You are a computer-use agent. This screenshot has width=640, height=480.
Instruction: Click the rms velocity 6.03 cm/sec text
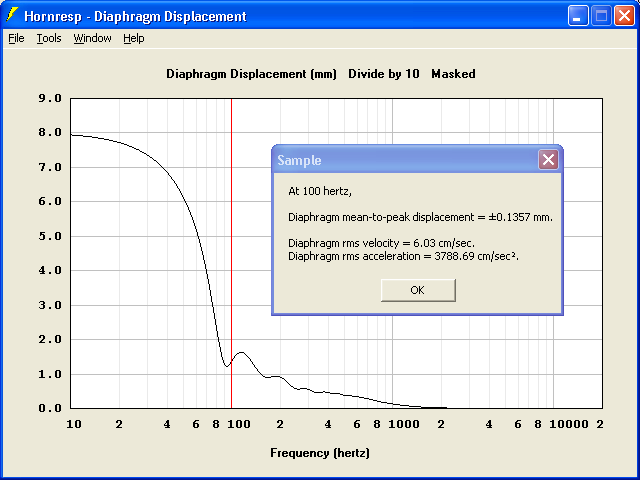(x=382, y=243)
